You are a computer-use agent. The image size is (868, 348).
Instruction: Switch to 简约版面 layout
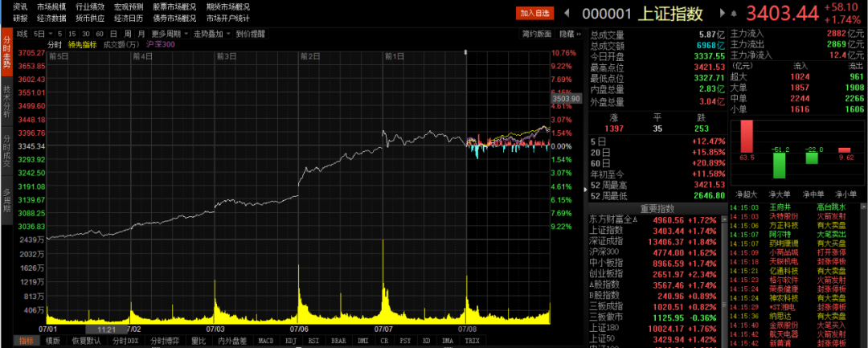[537, 34]
